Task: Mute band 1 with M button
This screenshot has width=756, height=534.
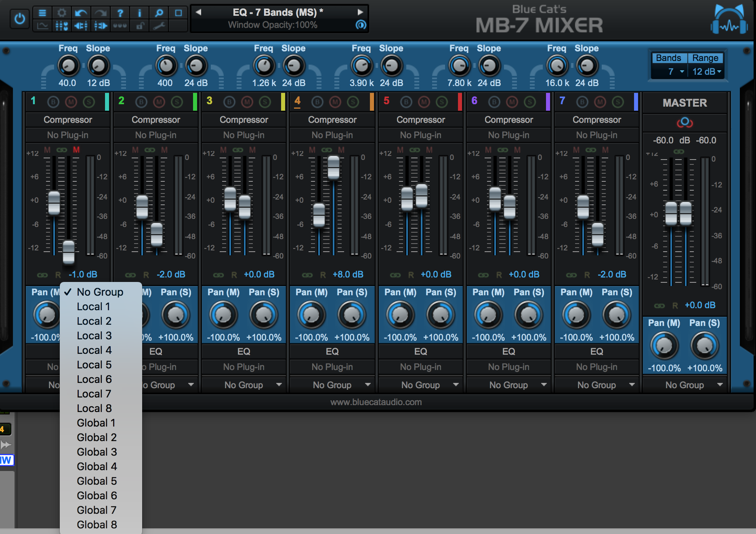Action: click(x=71, y=102)
